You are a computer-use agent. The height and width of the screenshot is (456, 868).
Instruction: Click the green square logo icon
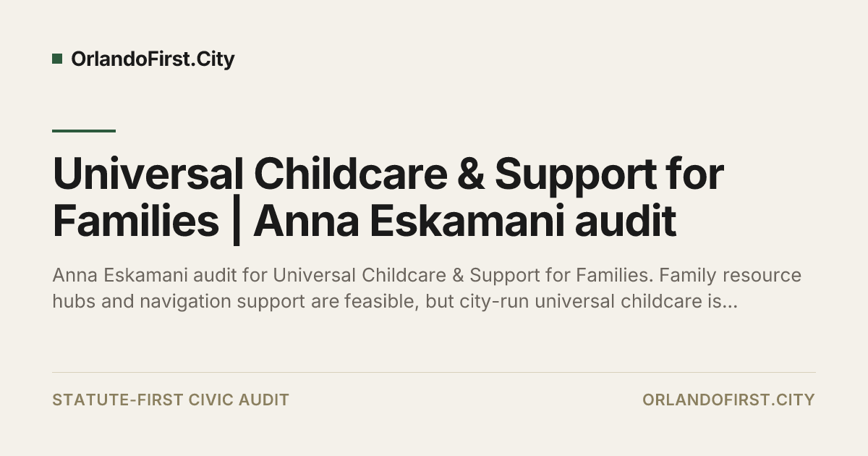coord(57,59)
